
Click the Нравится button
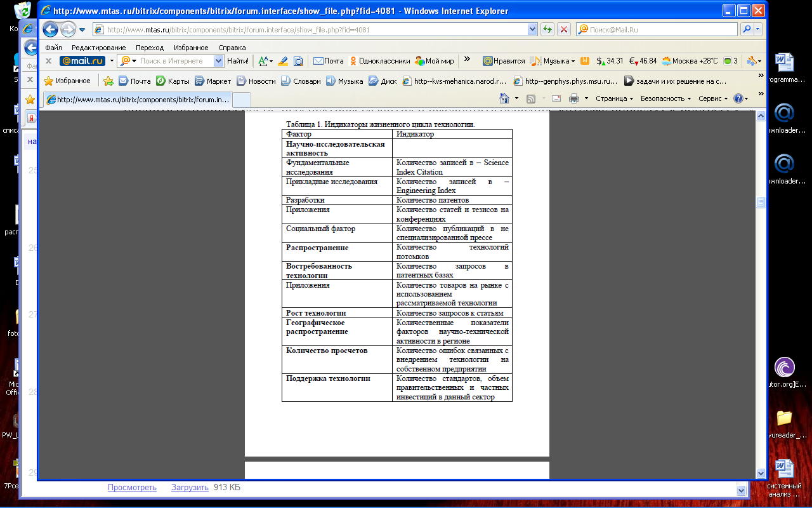(504, 61)
